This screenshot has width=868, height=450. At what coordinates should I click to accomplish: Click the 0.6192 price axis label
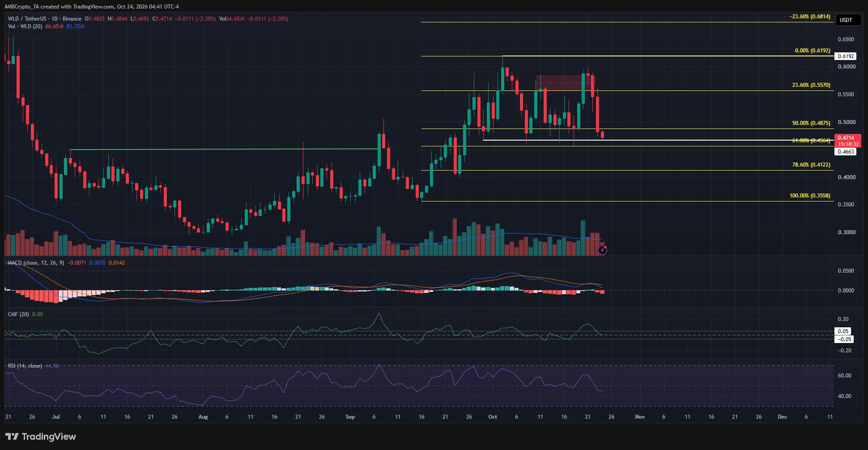tap(846, 56)
